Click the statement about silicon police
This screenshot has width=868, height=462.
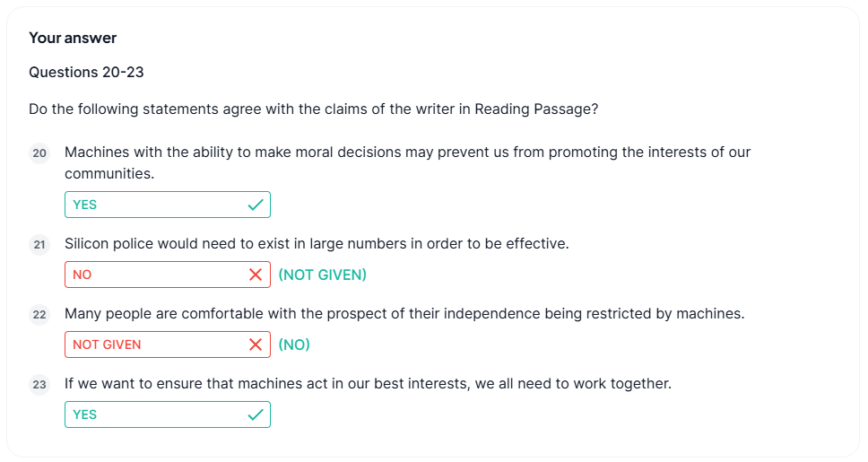(317, 243)
